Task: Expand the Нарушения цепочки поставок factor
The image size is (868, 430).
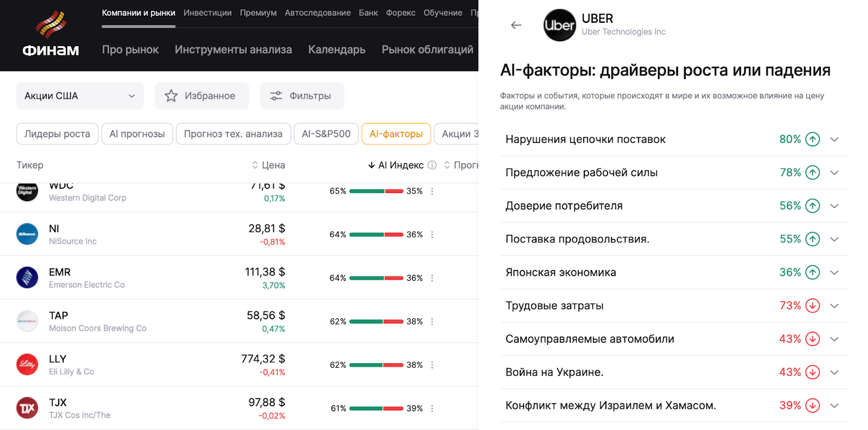Action: pos(834,139)
